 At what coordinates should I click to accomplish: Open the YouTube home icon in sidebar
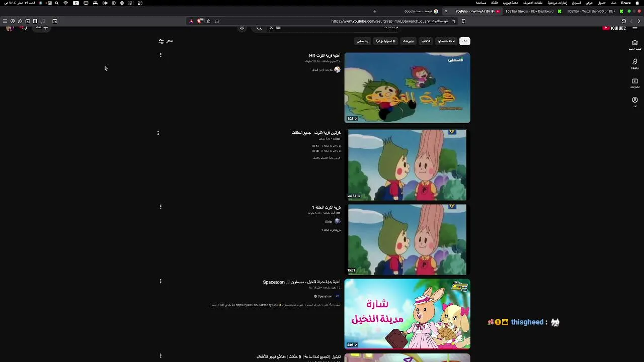(x=634, y=44)
